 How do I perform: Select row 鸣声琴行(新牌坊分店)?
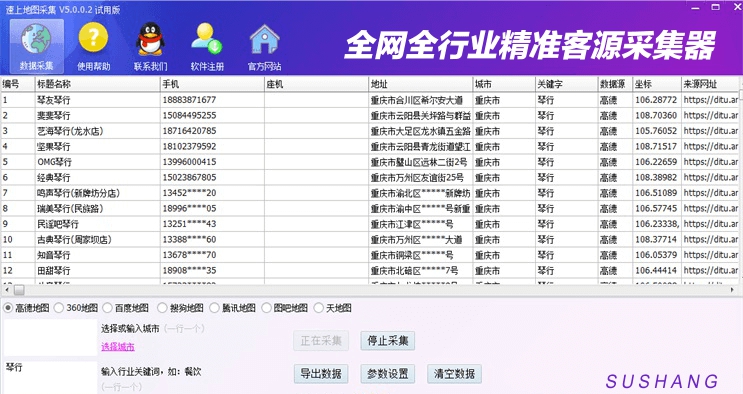(x=370, y=193)
